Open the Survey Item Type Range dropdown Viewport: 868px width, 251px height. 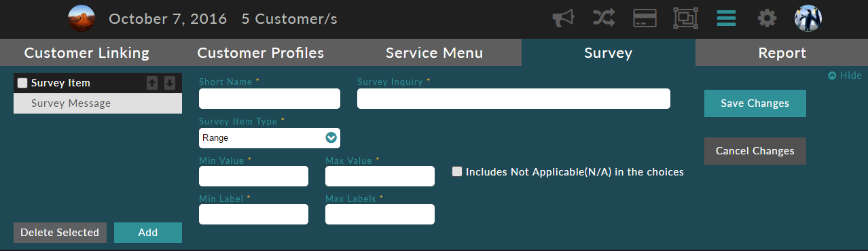[x=270, y=137]
